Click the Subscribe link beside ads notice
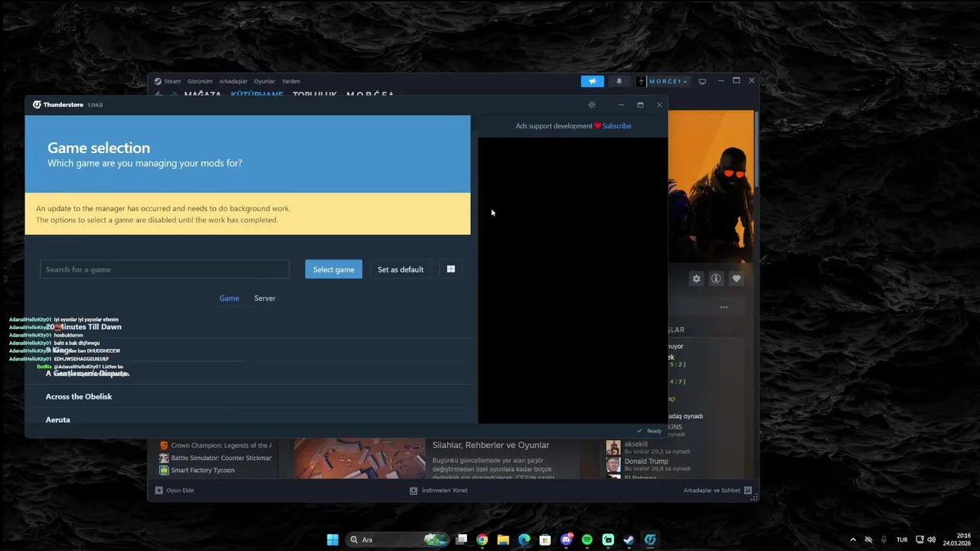980x551 pixels. [x=616, y=126]
